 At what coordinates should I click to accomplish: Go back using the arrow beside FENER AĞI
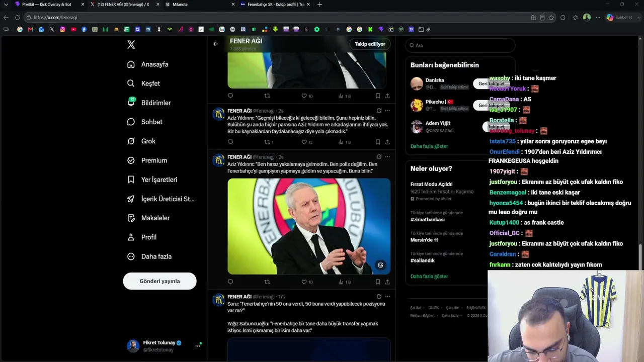click(215, 44)
